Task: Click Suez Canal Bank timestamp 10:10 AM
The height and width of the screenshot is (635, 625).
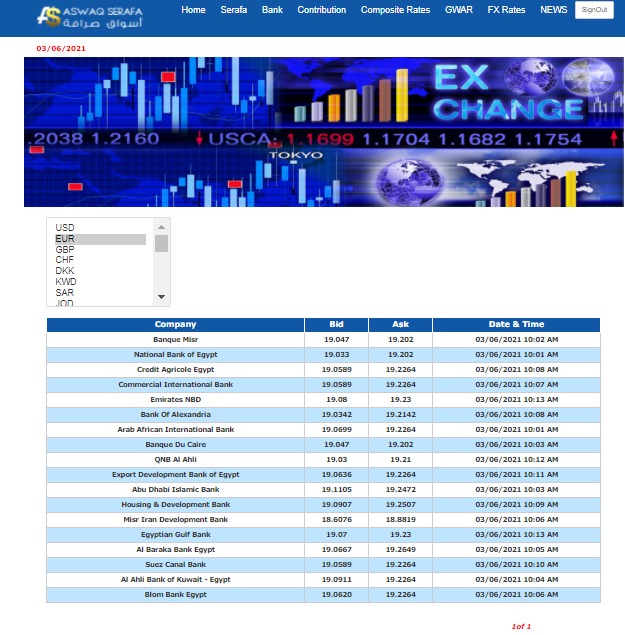Action: click(x=516, y=564)
